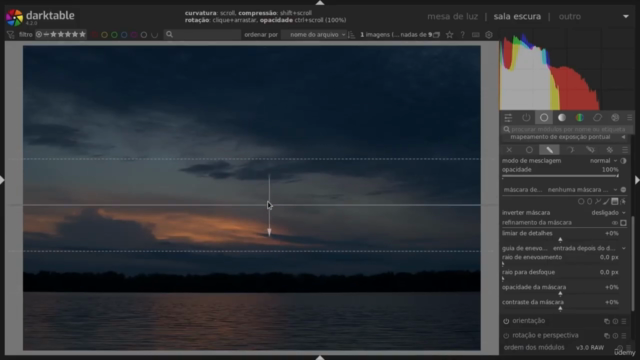This screenshot has width=640, height=360.
Task: Select the yellow color label filter
Action: (104, 35)
